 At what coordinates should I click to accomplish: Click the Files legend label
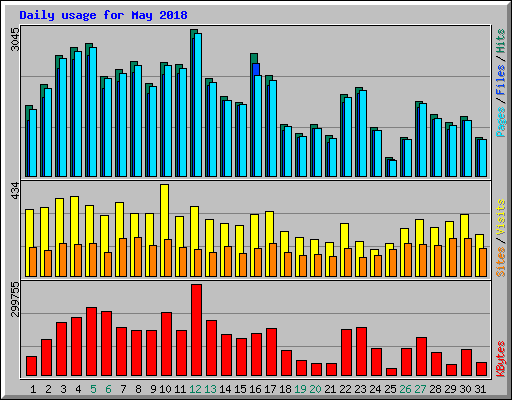501,80
